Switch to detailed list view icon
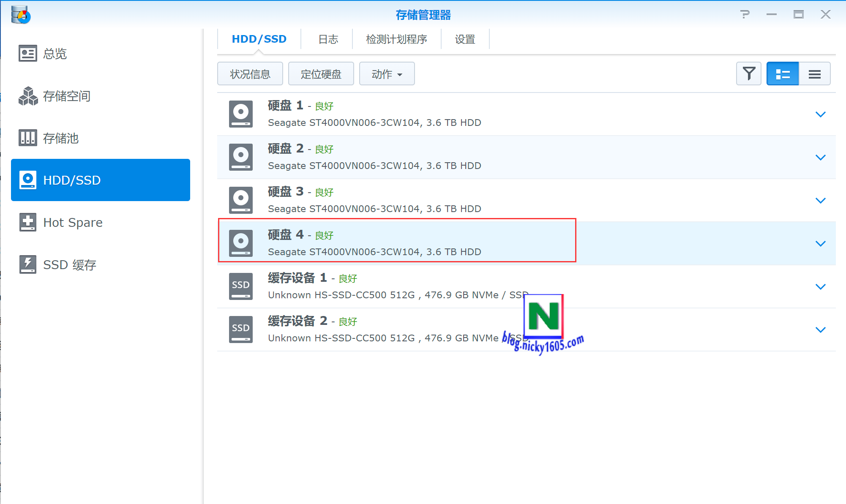Viewport: 846px width, 504px height. (783, 74)
